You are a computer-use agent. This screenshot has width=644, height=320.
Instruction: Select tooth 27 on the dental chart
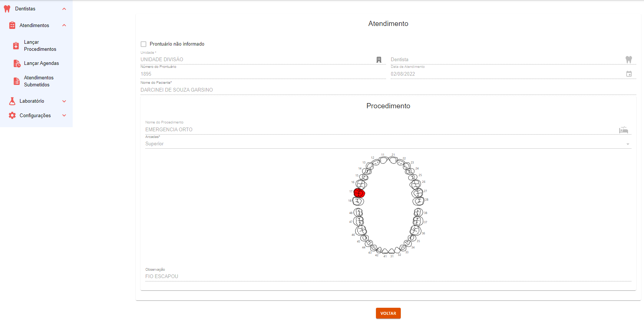[417, 193]
